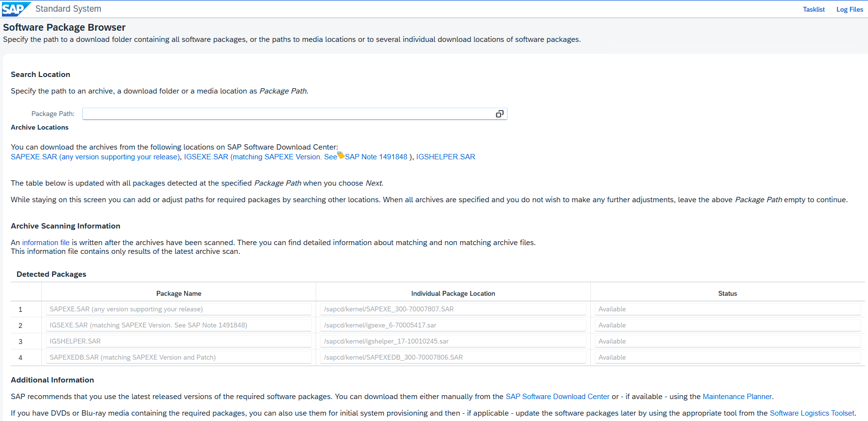Open the Software Logistics Toolset link
This screenshot has width=868, height=421.
click(x=812, y=413)
